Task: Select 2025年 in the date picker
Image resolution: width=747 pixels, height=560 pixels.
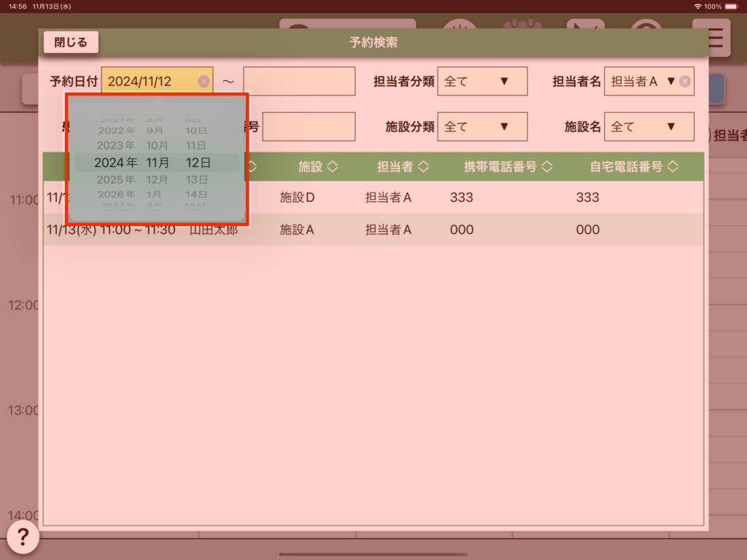Action: [x=115, y=179]
